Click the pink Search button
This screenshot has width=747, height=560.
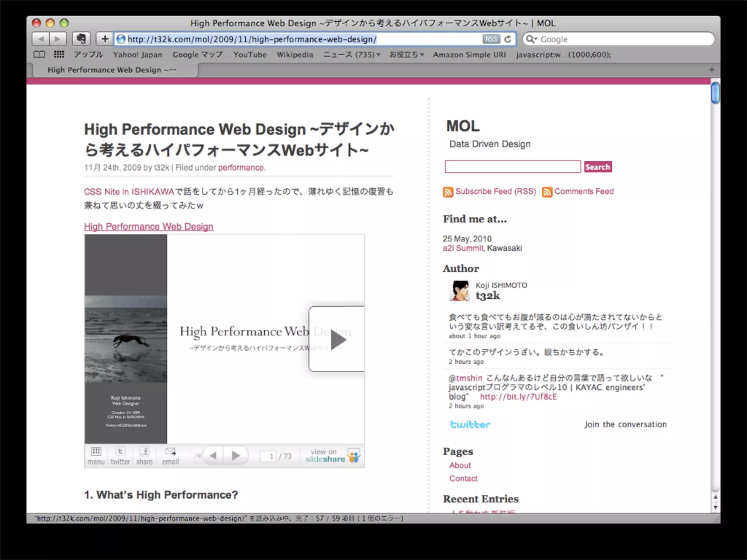click(597, 167)
